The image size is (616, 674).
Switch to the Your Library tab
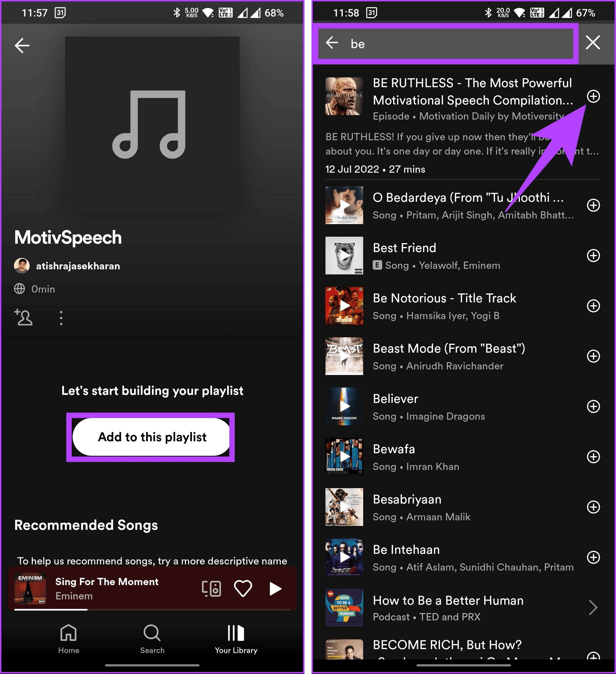pos(236,639)
